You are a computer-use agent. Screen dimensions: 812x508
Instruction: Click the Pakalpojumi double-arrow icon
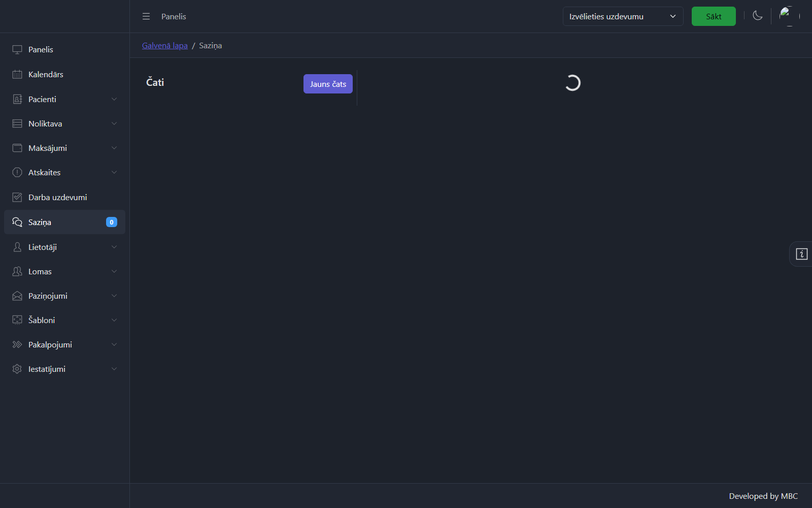coord(17,344)
